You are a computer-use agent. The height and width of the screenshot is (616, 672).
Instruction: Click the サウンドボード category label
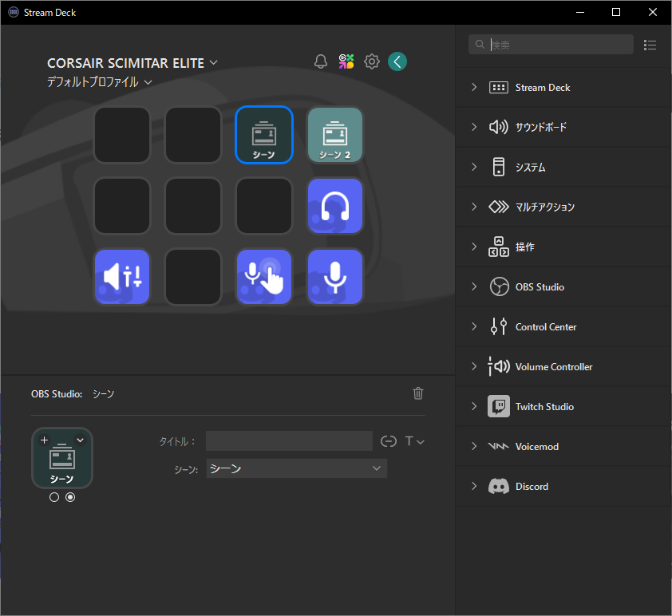[x=541, y=127]
